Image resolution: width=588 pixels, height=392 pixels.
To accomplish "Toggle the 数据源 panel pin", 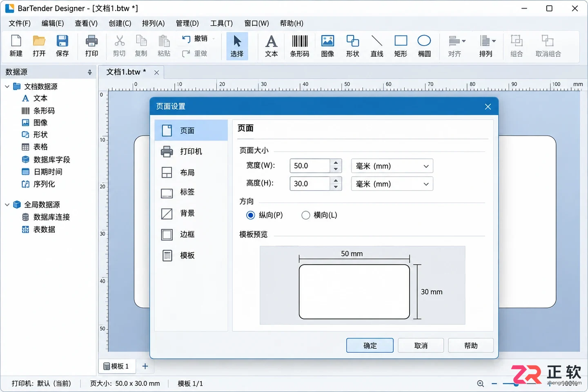I will (90, 72).
